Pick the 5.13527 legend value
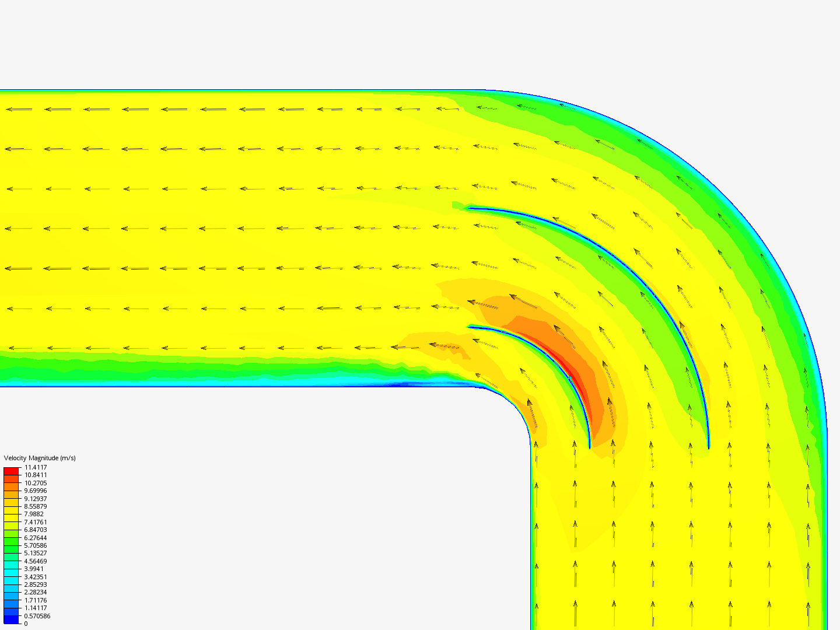This screenshot has height=630, width=840. 36,553
